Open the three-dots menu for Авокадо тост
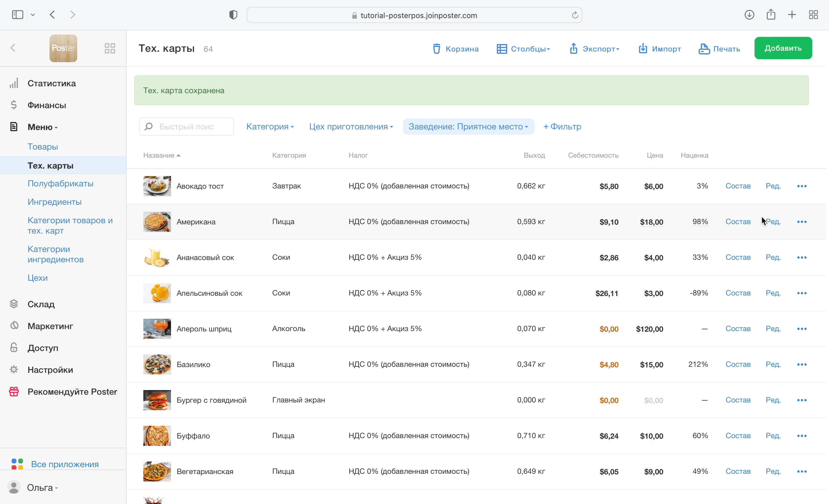The width and height of the screenshot is (829, 504). pyautogui.click(x=802, y=186)
